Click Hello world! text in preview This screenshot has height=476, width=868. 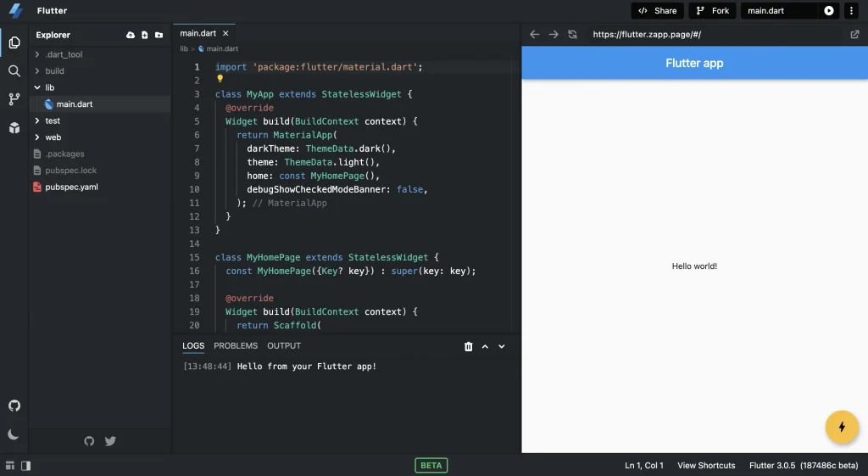click(x=694, y=266)
